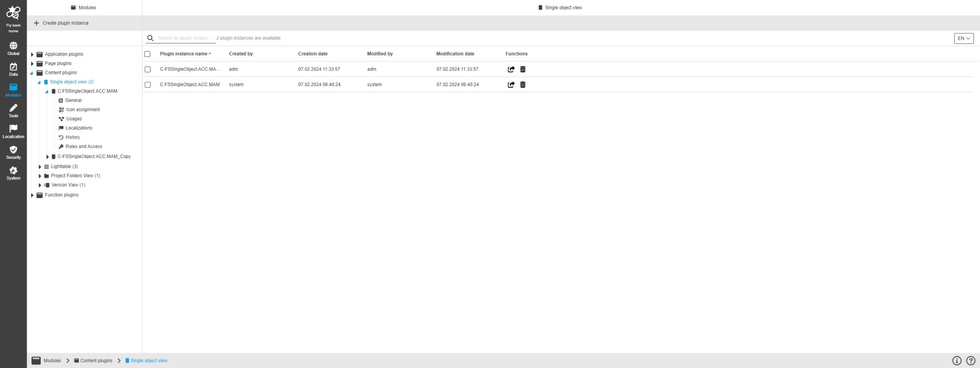Expand the Version View (1) tree node
This screenshot has height=368, width=980.
[40, 185]
